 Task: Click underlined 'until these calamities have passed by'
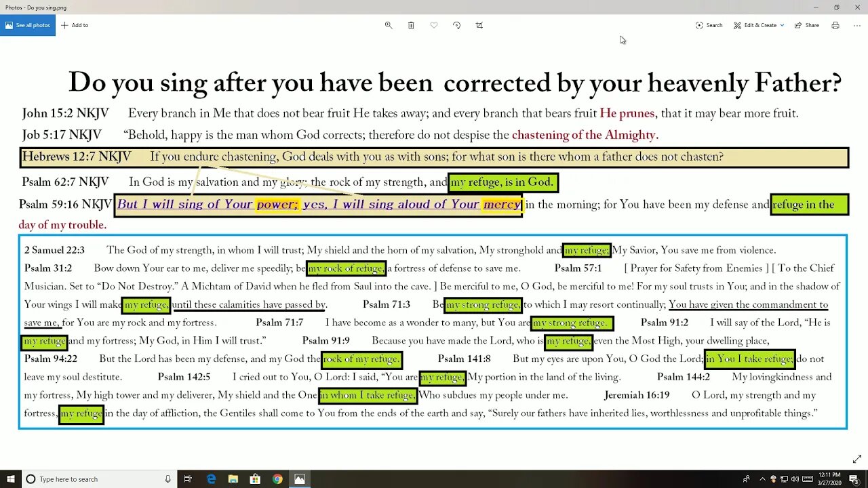(250, 305)
